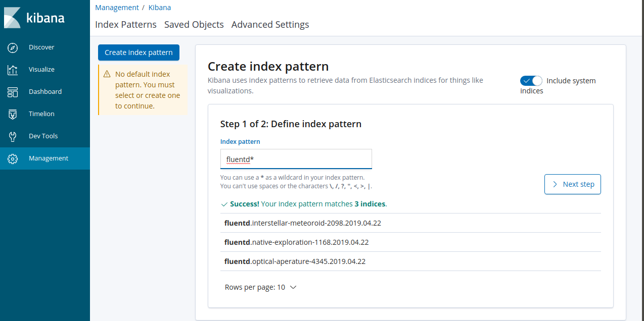Viewport: 644px width, 321px height.
Task: Select the Index Patterns tab
Action: 126,24
